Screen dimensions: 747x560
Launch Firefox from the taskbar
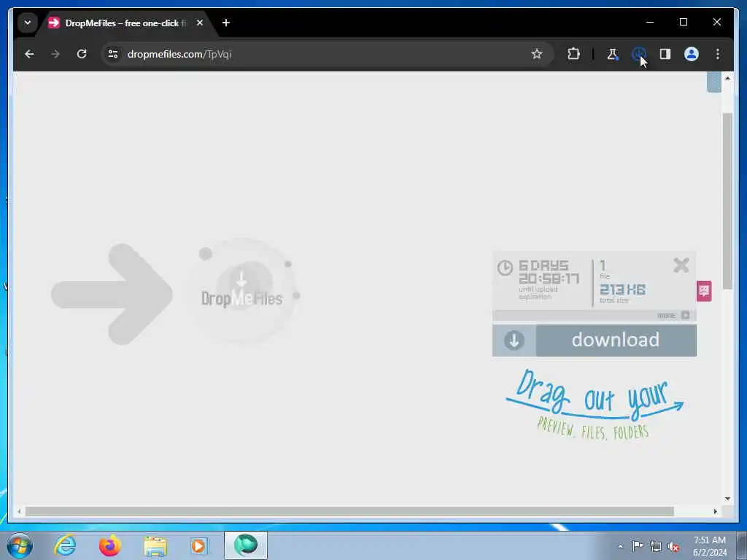(110, 545)
